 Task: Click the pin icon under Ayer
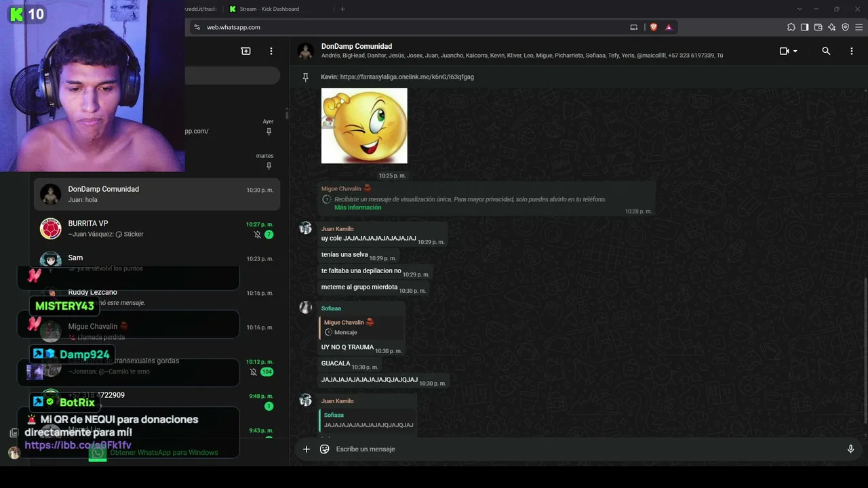269,131
